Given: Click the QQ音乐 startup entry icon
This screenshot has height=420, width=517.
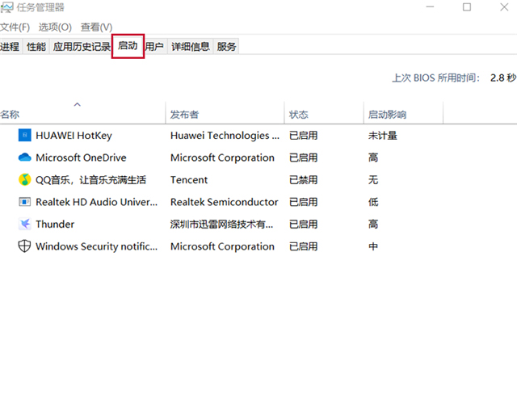Looking at the screenshot, I should [x=24, y=179].
